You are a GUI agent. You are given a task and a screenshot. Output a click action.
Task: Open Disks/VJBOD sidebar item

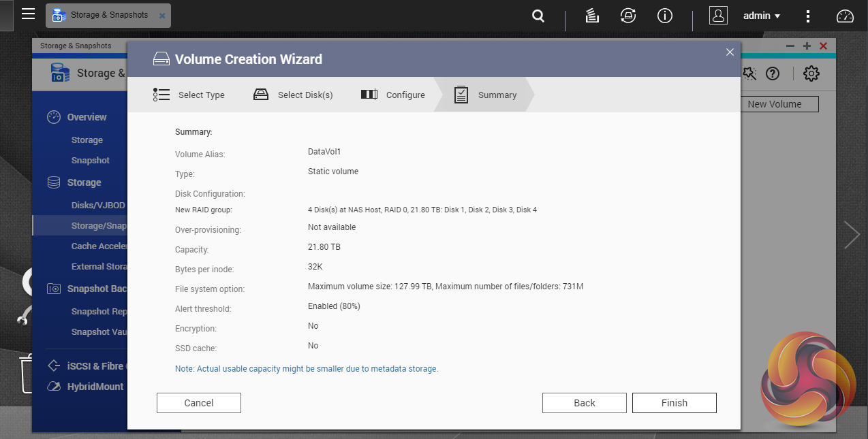[97, 205]
